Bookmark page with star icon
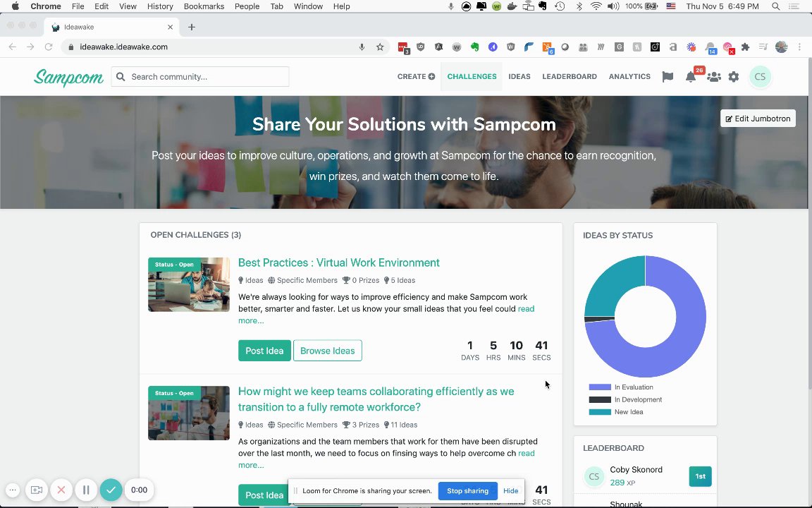The height and width of the screenshot is (508, 812). (380, 47)
